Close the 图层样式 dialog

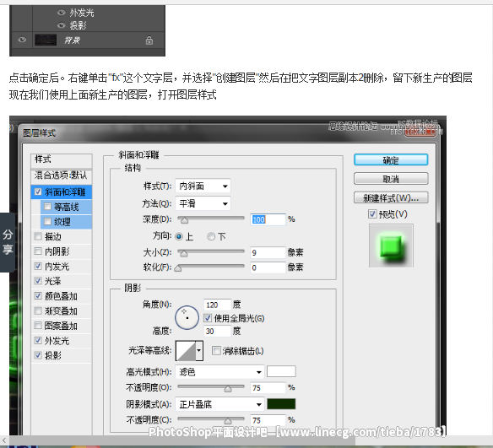coord(421,132)
